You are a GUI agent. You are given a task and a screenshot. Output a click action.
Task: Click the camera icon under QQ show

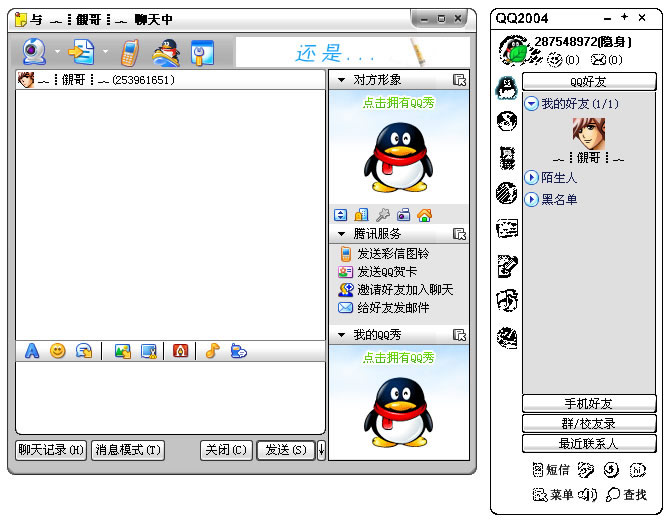tap(403, 215)
